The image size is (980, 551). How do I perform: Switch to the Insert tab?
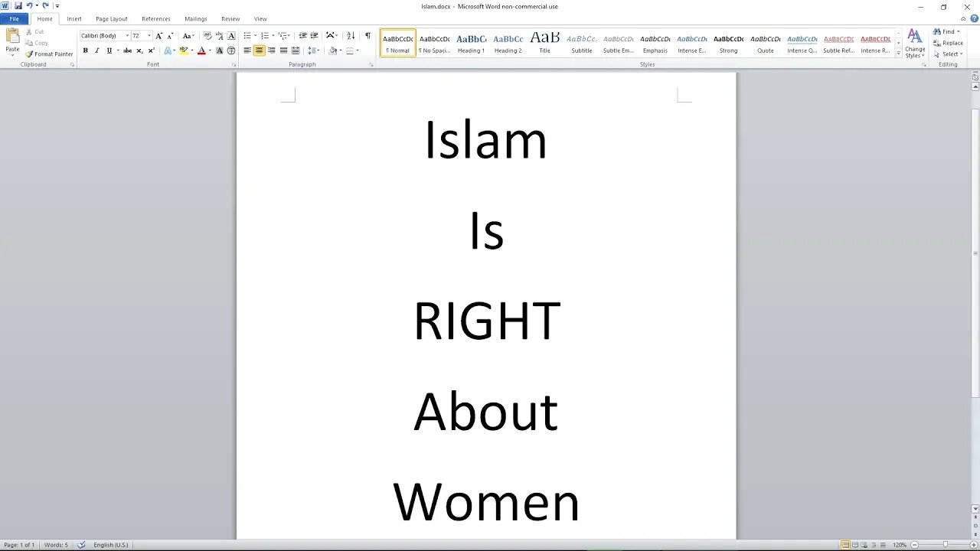click(x=74, y=19)
